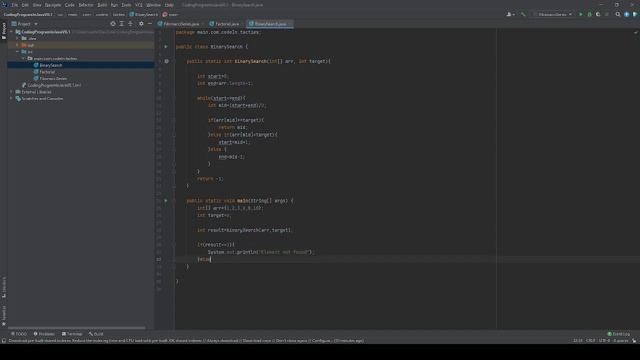640x360 pixels.
Task: Click Run with Coverage icon
Action: 598,14
